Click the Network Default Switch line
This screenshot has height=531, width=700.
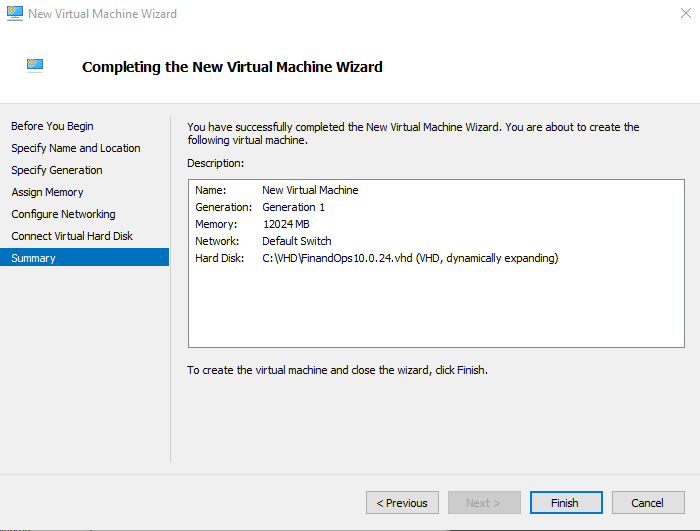[296, 241]
